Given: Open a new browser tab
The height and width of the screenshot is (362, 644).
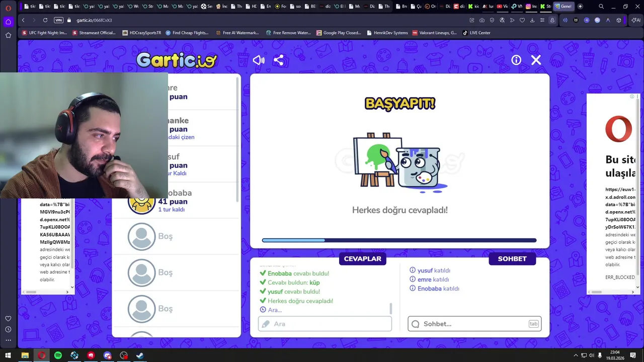Looking at the screenshot, I should pyautogui.click(x=580, y=7).
